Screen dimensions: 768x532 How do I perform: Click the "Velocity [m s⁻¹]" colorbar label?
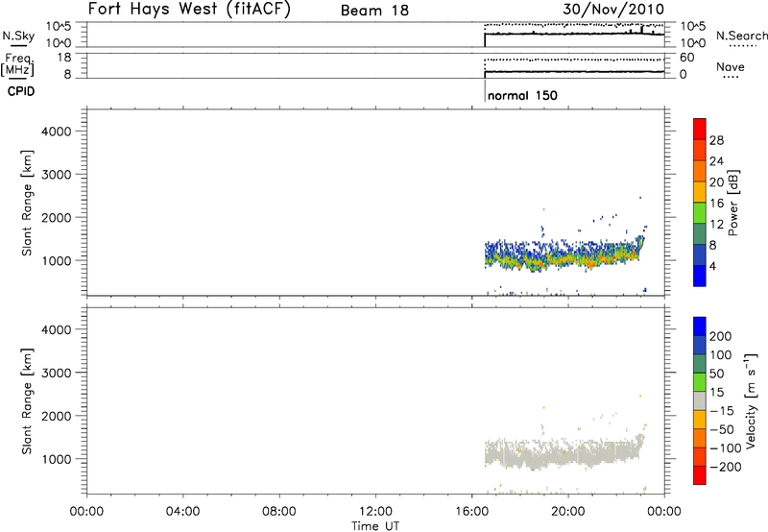tap(751, 400)
